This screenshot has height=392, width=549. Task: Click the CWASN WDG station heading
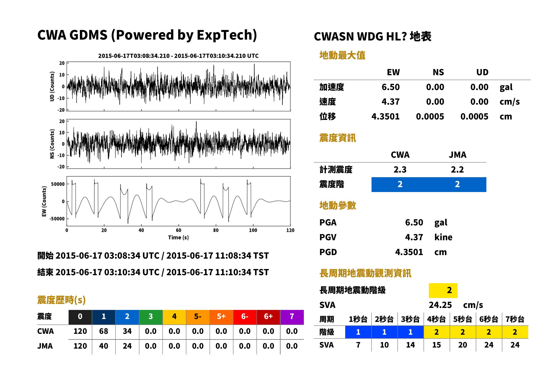372,37
